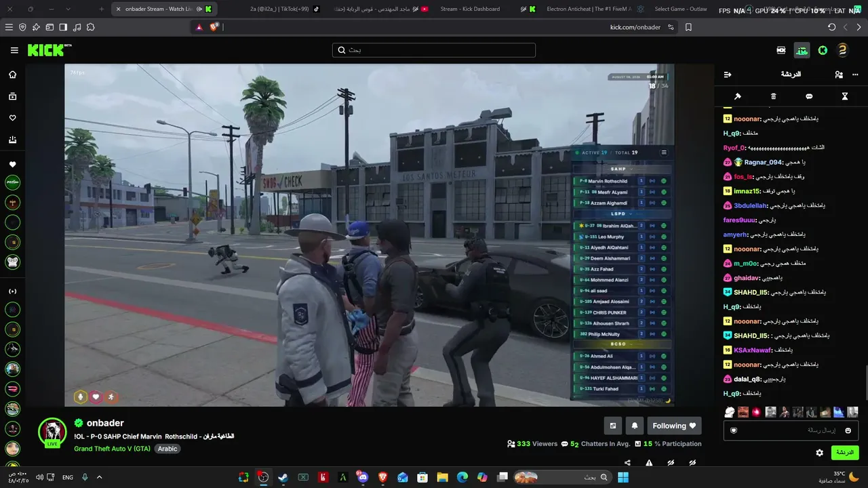Open chat options three-dot menu
This screenshot has width=868, height=488.
pos(855,75)
